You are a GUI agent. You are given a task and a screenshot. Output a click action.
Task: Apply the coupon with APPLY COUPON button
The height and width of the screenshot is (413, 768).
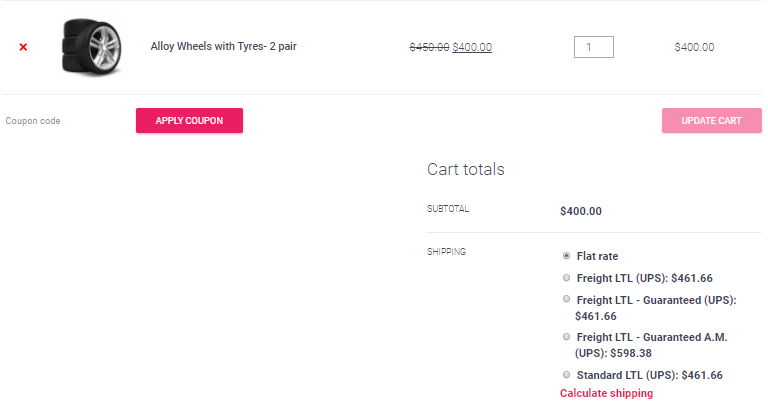(190, 121)
